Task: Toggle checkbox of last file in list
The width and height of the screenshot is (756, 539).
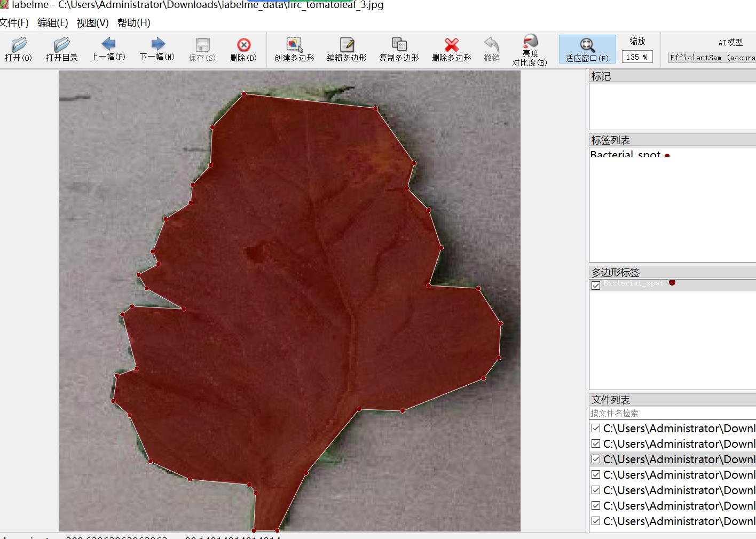Action: [x=596, y=521]
